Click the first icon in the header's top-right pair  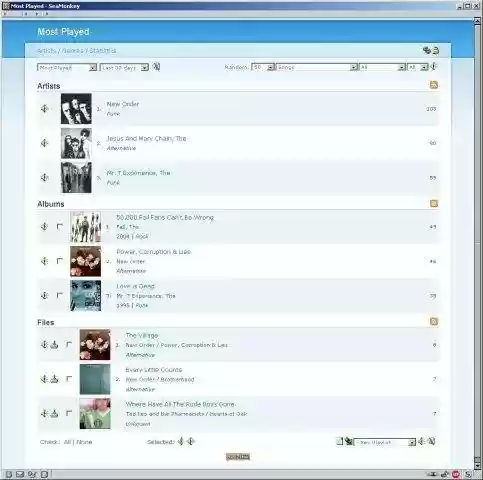427,50
